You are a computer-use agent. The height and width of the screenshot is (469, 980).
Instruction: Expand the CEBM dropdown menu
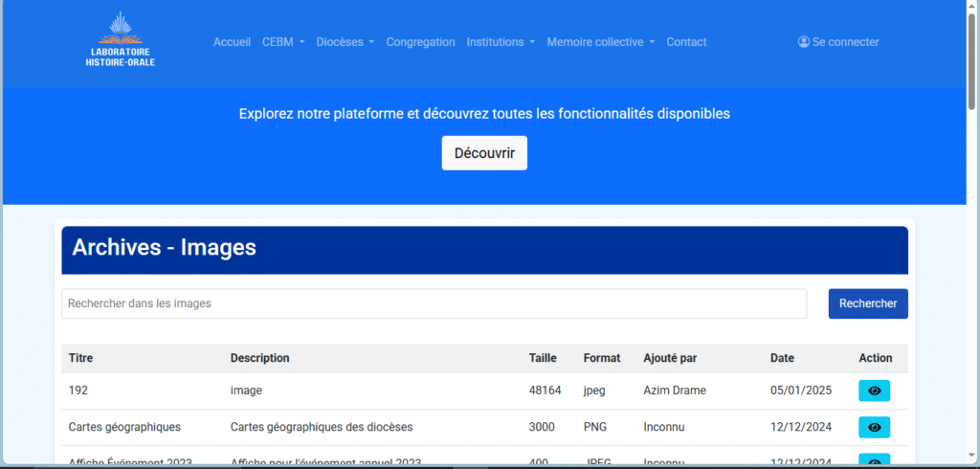pos(283,42)
